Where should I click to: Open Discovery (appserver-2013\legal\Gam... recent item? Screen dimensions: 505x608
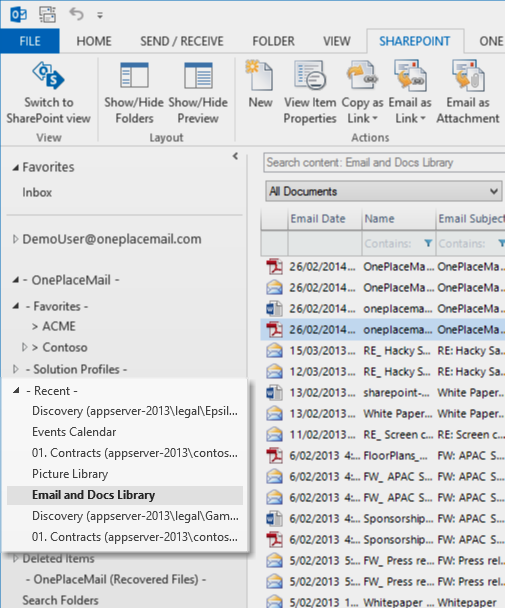135,516
